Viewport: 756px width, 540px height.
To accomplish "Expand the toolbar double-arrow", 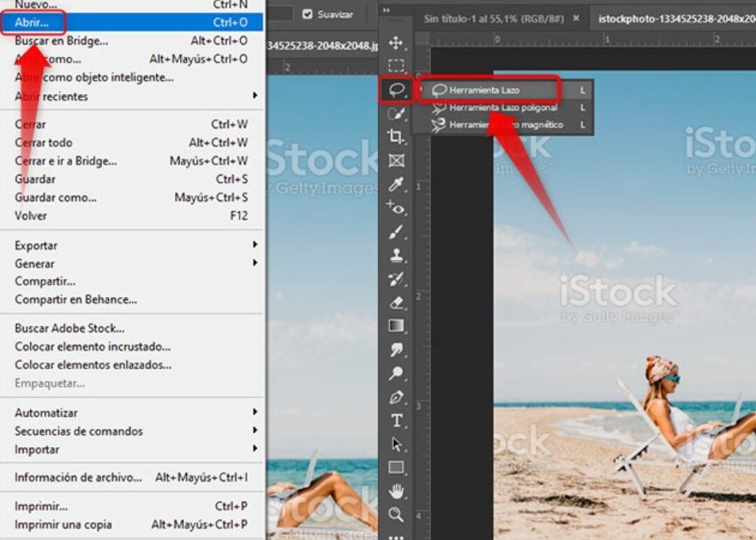I will click(x=386, y=10).
